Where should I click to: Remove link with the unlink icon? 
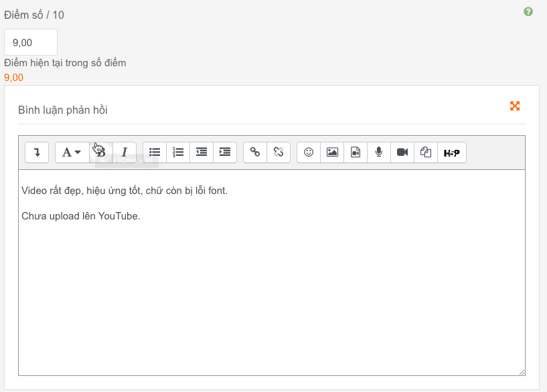279,153
